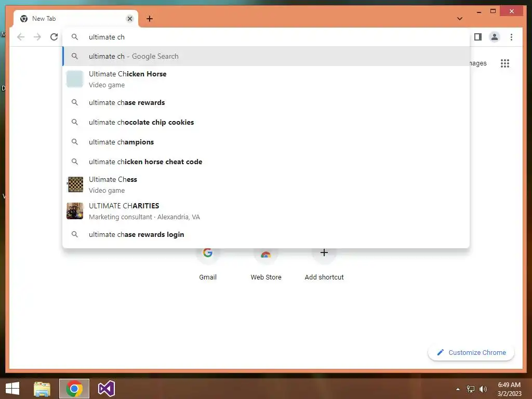
Task: Click the ULTIMATE CHARITIES photo thumbnail
Action: point(75,211)
